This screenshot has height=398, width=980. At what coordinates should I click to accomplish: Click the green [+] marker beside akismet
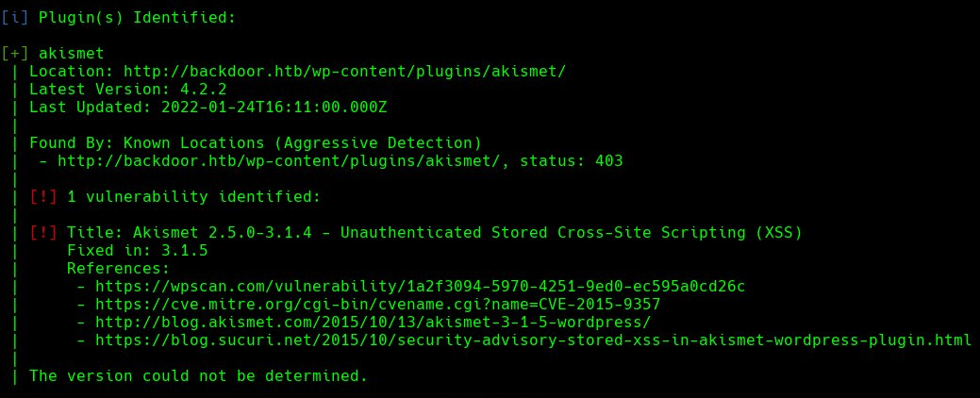(x=14, y=54)
